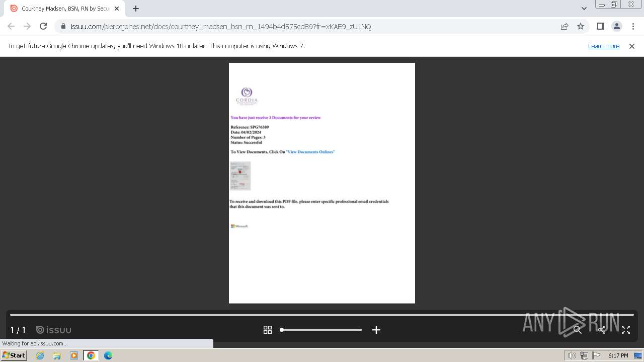
Task: Click the volume icon in system tray
Action: (572, 355)
